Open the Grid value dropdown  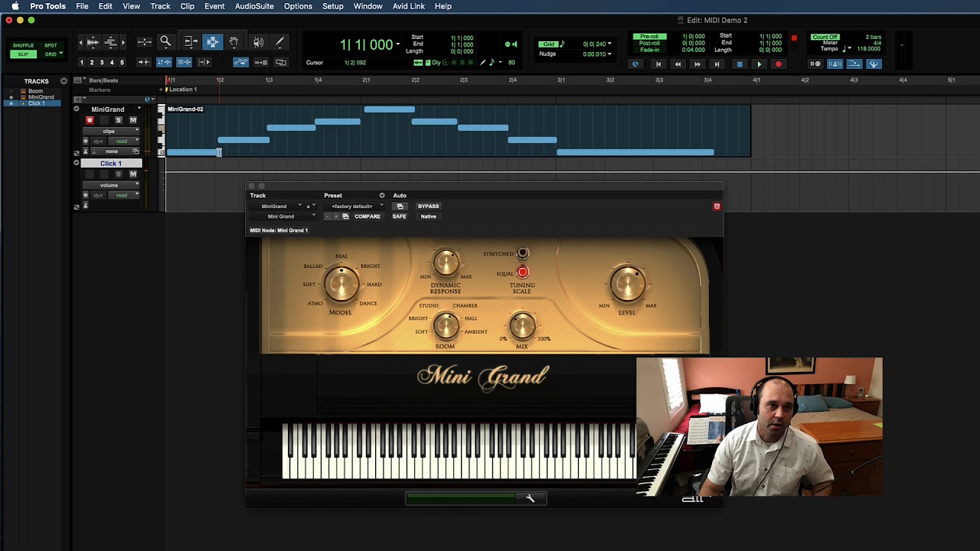point(609,44)
